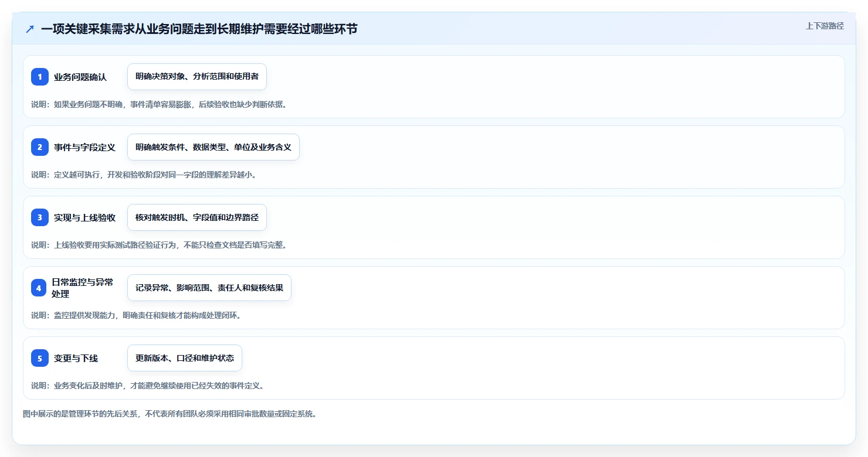Click the 业务问题确认 step title
The height and width of the screenshot is (457, 868).
tap(80, 77)
